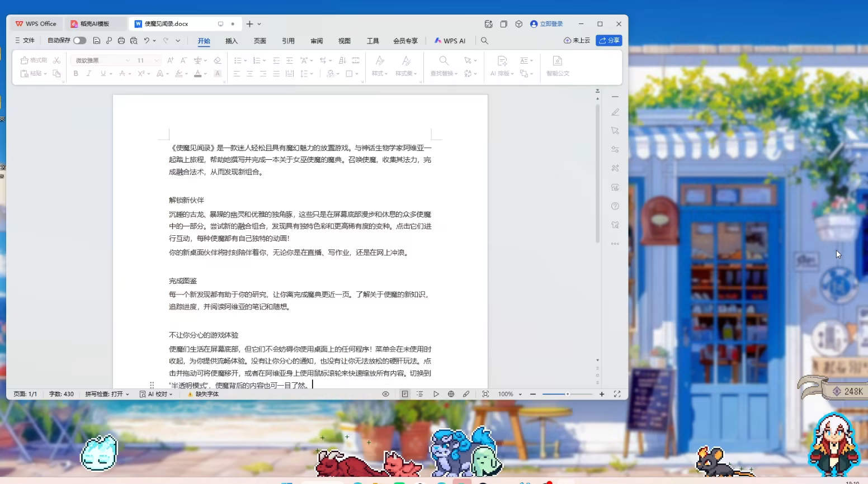This screenshot has width=868, height=484.
Task: Toggle page layout view in status bar
Action: pos(405,394)
